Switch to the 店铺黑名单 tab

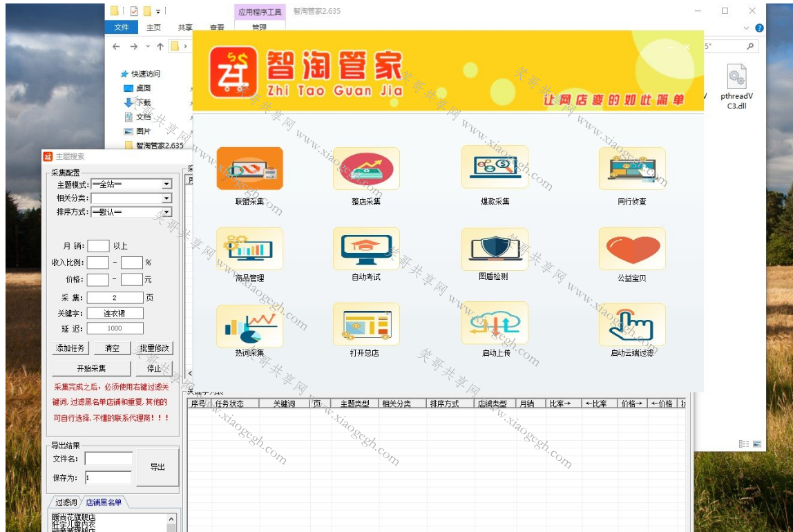(x=104, y=502)
